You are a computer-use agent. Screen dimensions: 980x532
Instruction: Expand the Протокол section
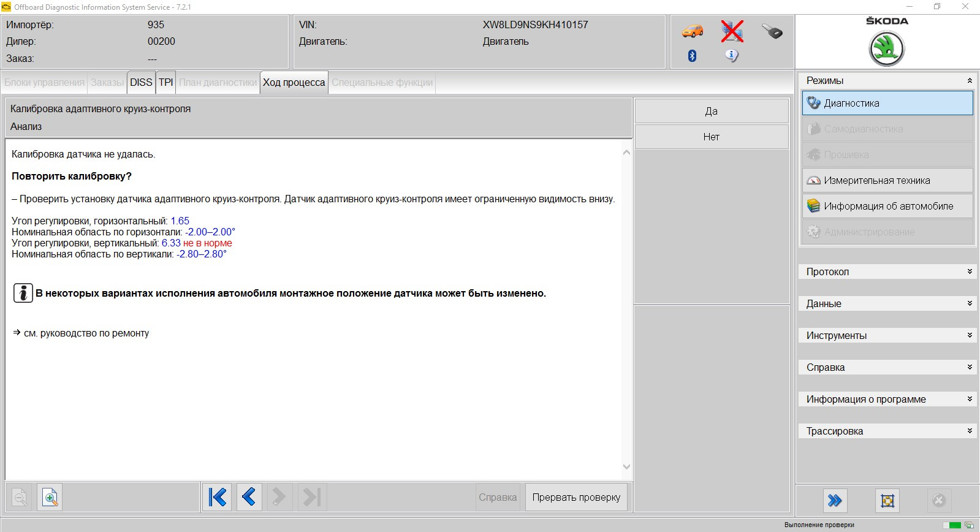coord(887,272)
